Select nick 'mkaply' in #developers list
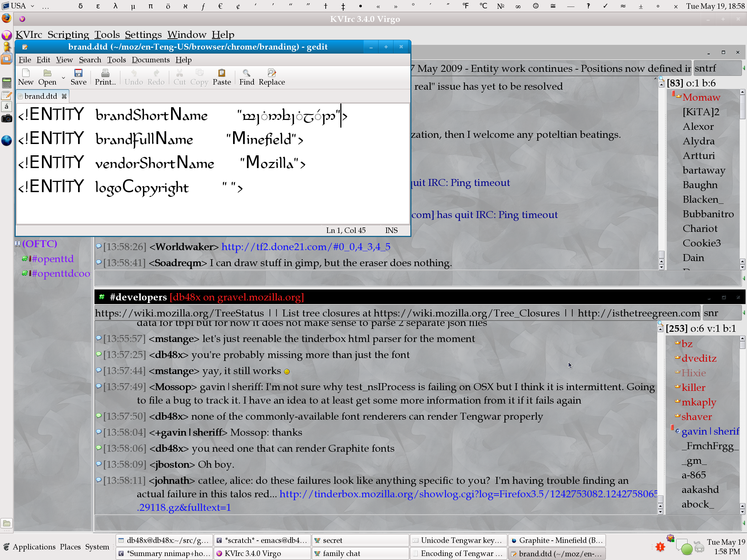 699,402
